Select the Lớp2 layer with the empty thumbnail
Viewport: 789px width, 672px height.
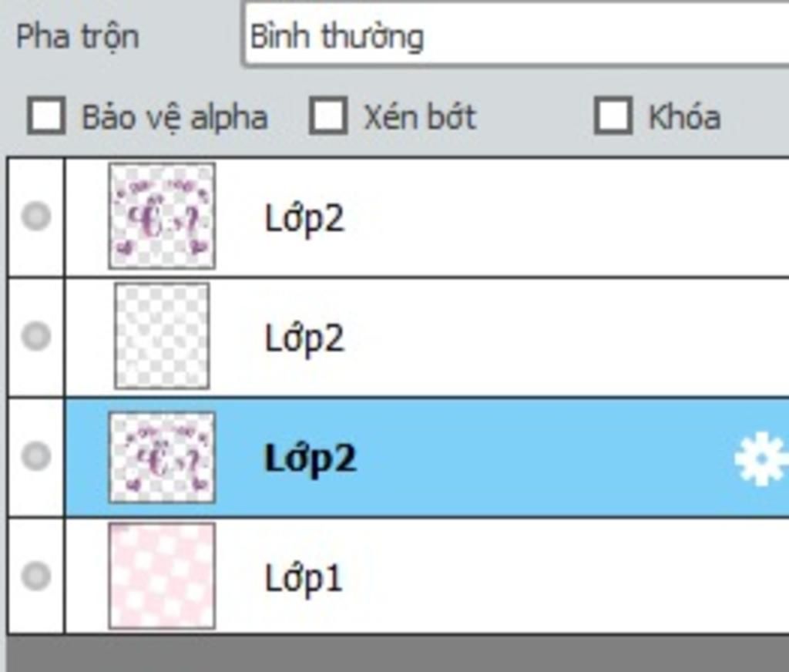pos(304,339)
